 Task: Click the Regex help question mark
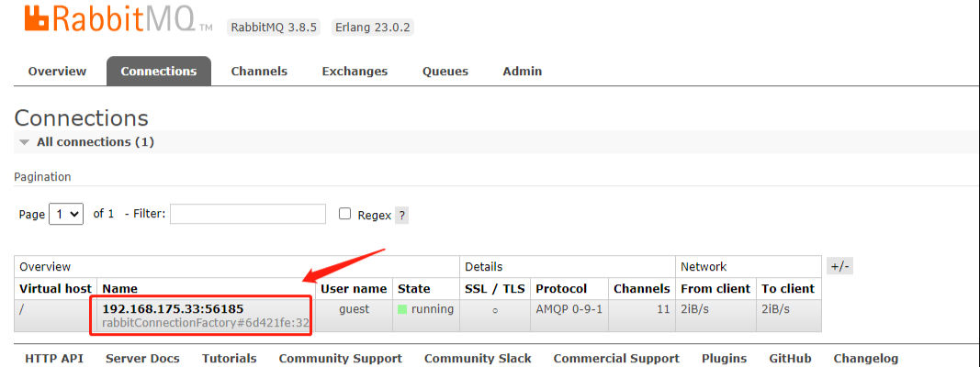click(402, 216)
